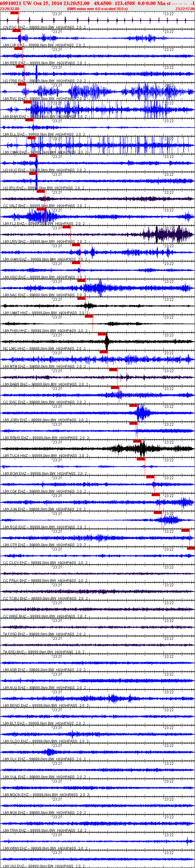Click the end time '23:22:17.00'
195x868 pixels.
click(185, 9)
